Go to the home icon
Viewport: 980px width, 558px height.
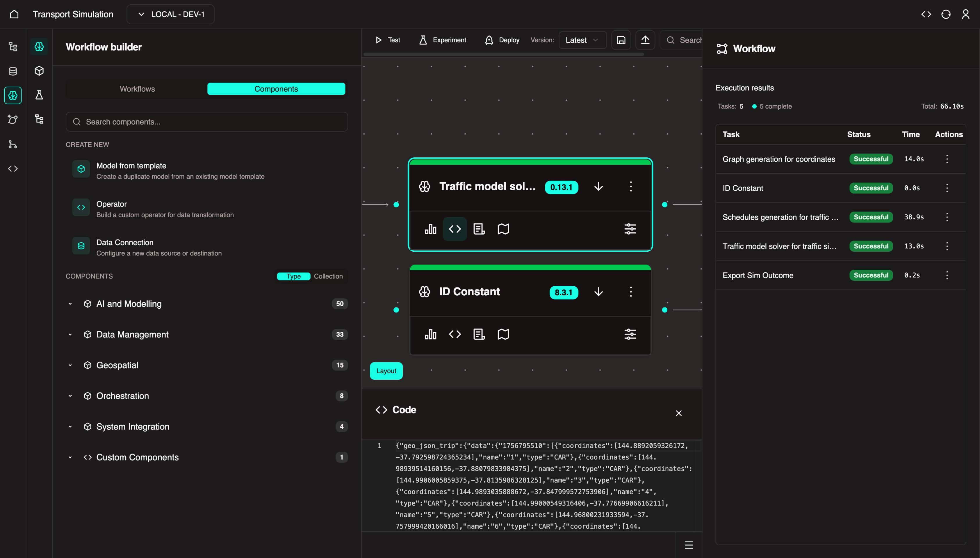(x=14, y=14)
